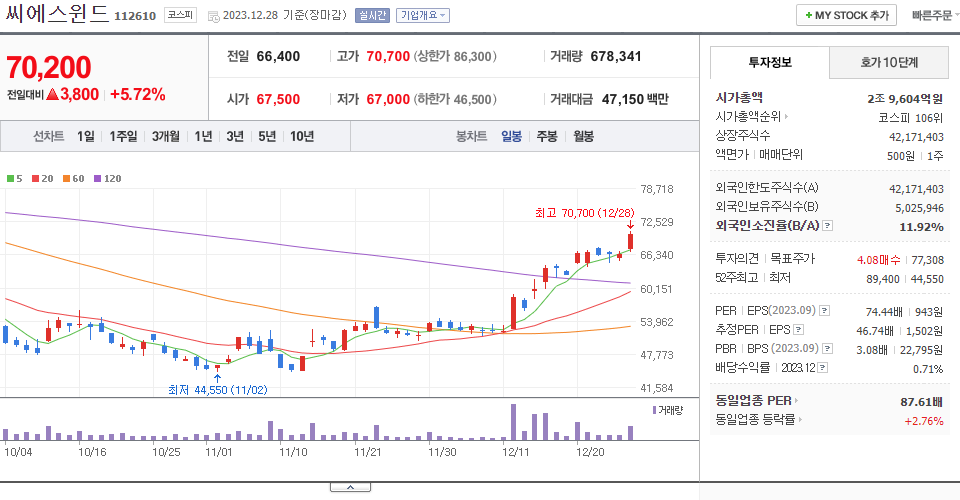Click the green plus on MY STOCK 추가
Viewport: 960px width, 500px height.
809,15
